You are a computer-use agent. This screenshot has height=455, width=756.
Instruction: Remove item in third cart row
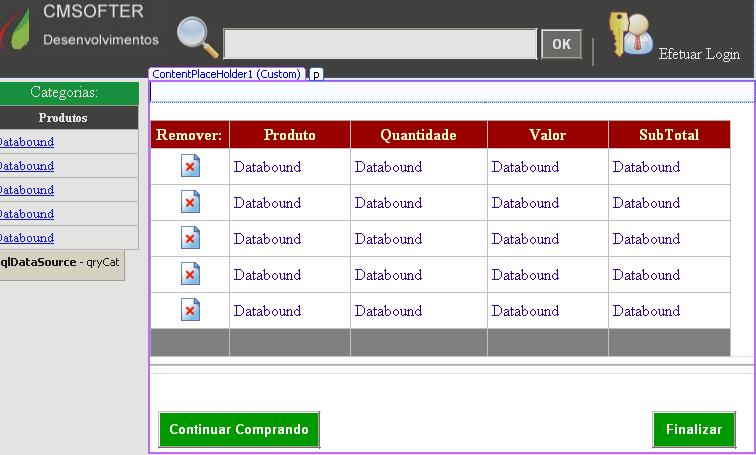point(190,239)
